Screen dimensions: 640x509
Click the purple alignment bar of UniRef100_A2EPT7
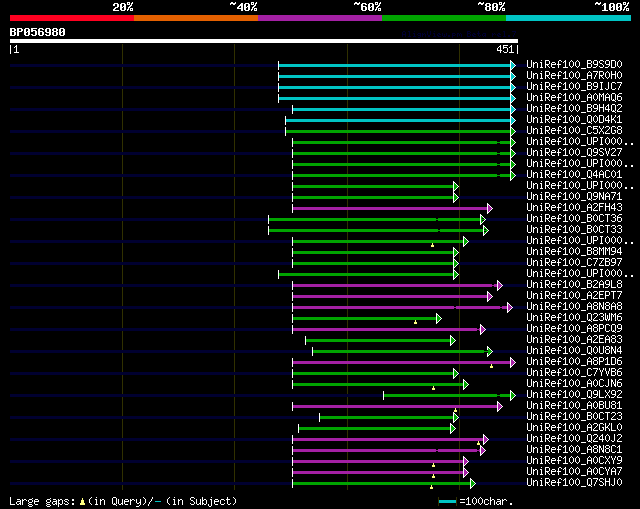pos(390,296)
